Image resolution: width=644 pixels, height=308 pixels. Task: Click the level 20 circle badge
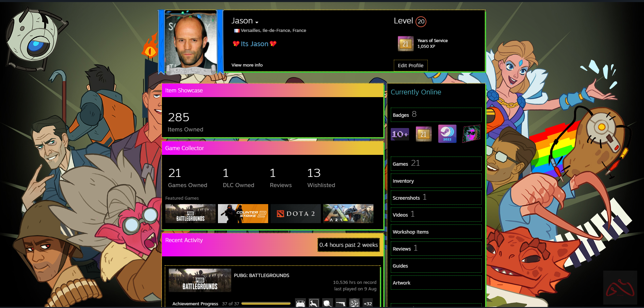421,22
